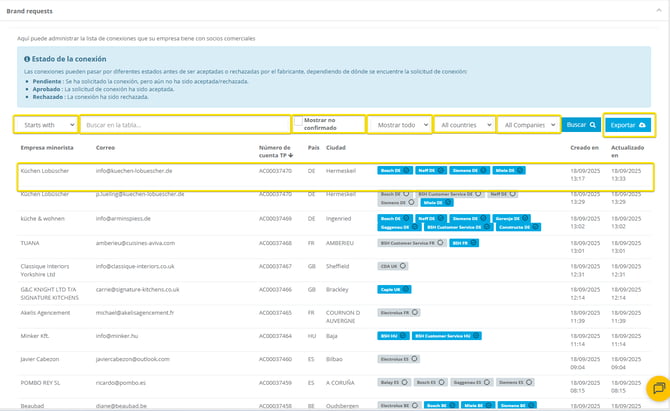670x411 pixels.
Task: Open the Mostrar todo status dropdown
Action: [x=398, y=125]
